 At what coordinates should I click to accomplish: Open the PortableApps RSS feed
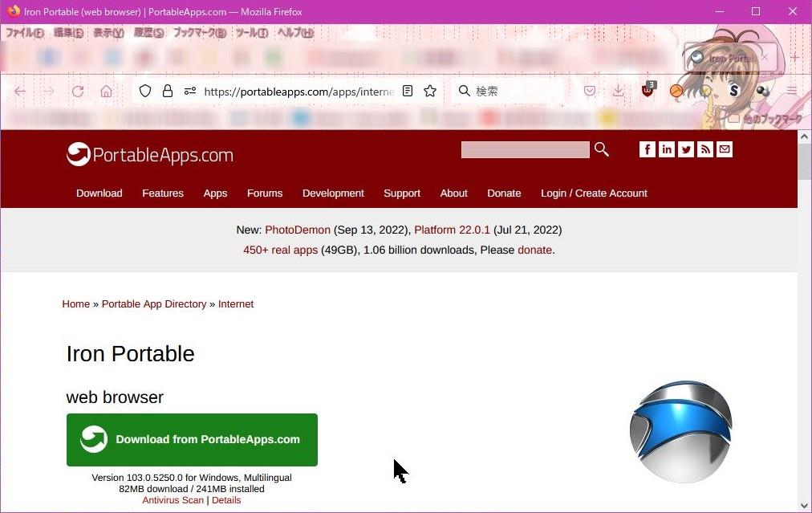click(704, 149)
